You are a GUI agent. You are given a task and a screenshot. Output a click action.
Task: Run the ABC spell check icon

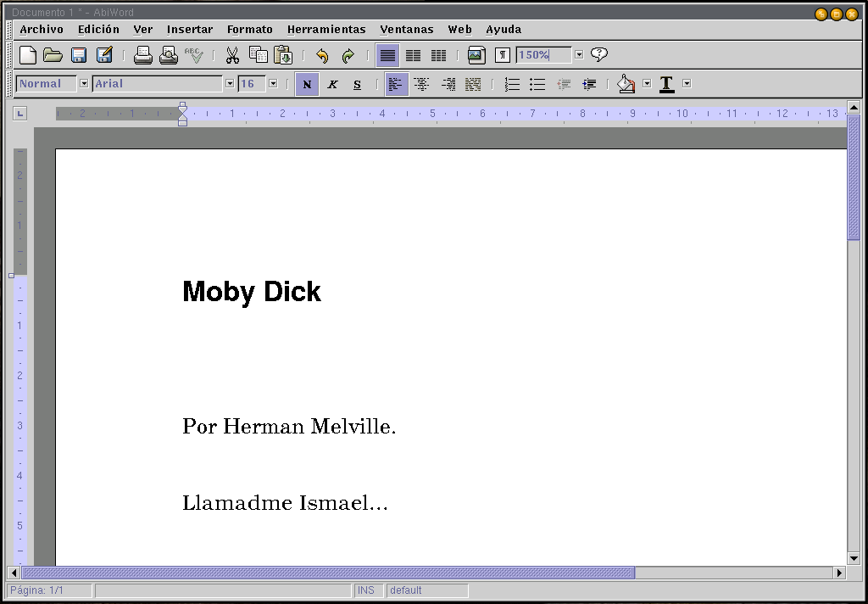click(x=194, y=55)
